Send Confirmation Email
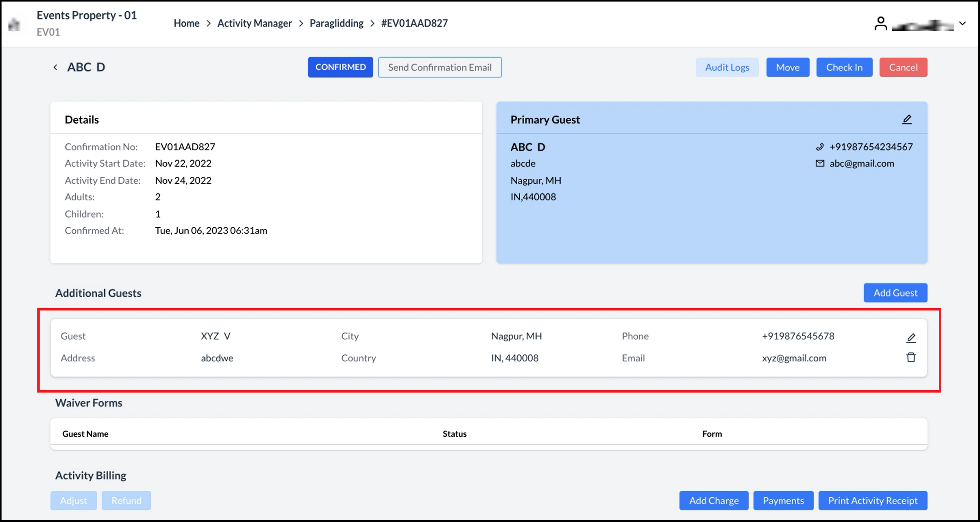980x522 pixels. pyautogui.click(x=440, y=67)
